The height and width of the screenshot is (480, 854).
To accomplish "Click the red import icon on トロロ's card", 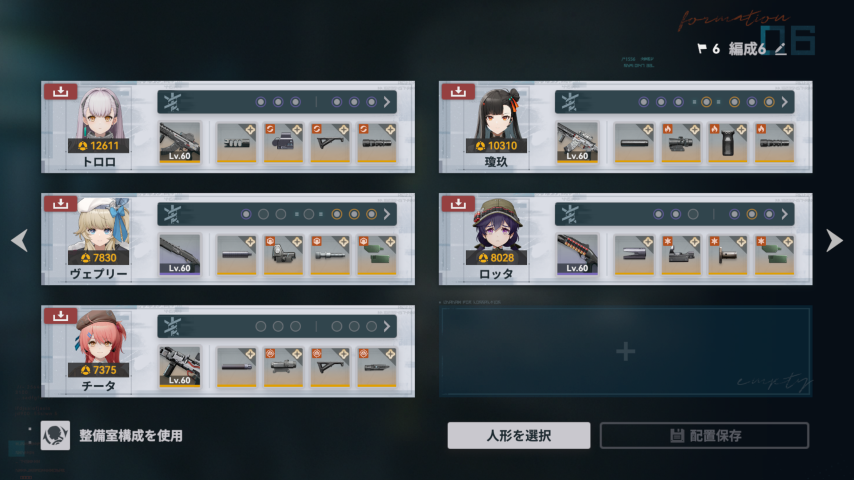I will [x=60, y=91].
